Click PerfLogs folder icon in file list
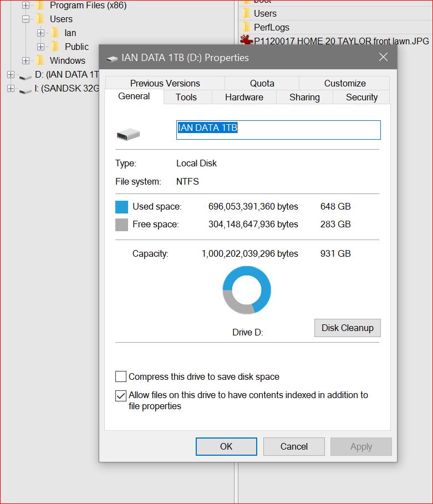433x504 pixels. (246, 27)
